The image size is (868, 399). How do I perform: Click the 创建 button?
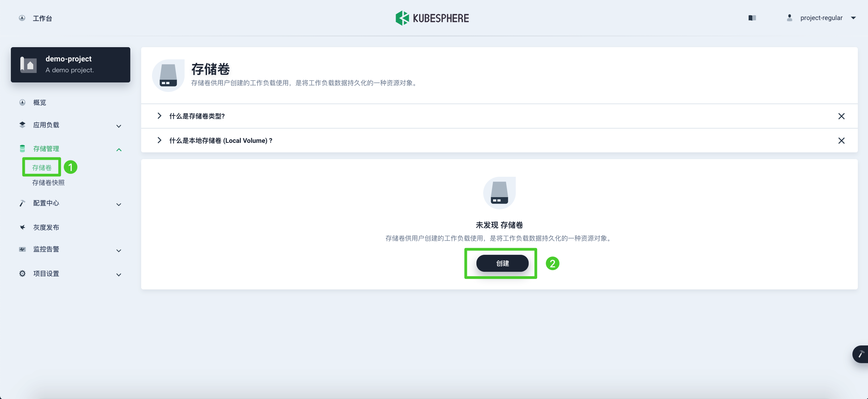pyautogui.click(x=502, y=263)
